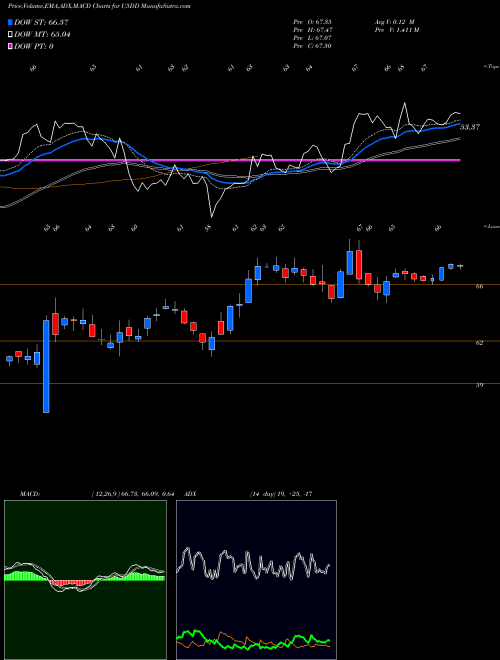Click the 'Pre C: 67.30' close value
This screenshot has width=500, height=660.
point(312,46)
